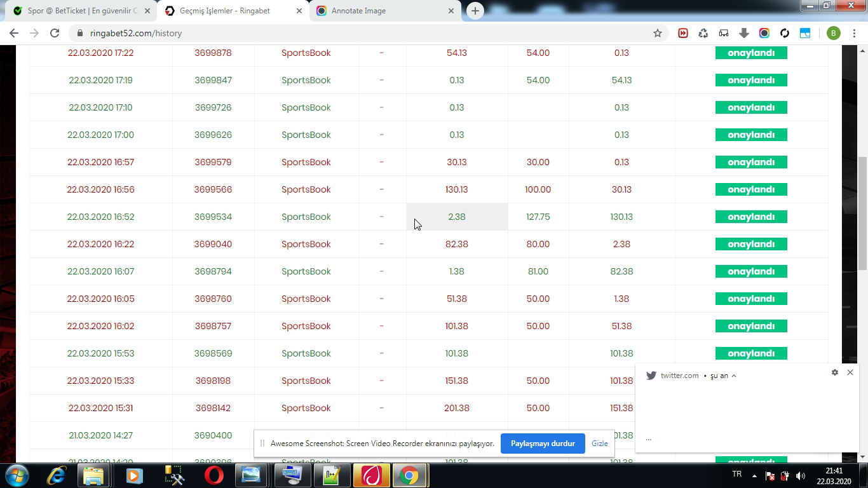Switch to the BetTicket tab
Screen dimensions: 868x488
coord(83,11)
